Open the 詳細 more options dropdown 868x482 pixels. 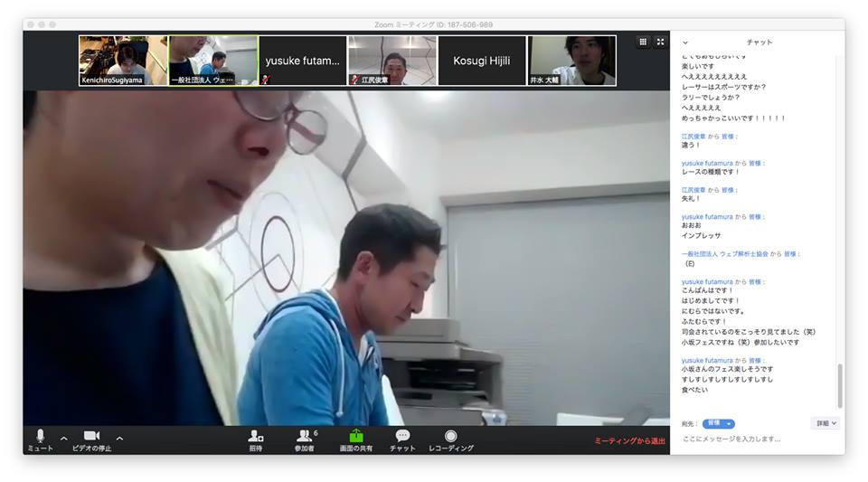[x=826, y=423]
